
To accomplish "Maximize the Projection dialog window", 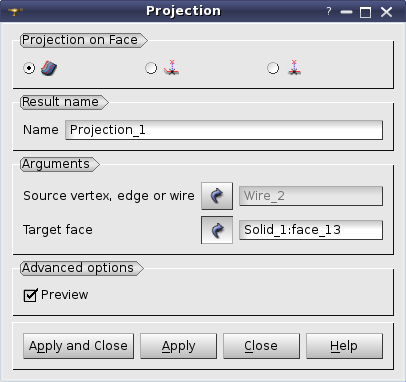I will pos(366,12).
